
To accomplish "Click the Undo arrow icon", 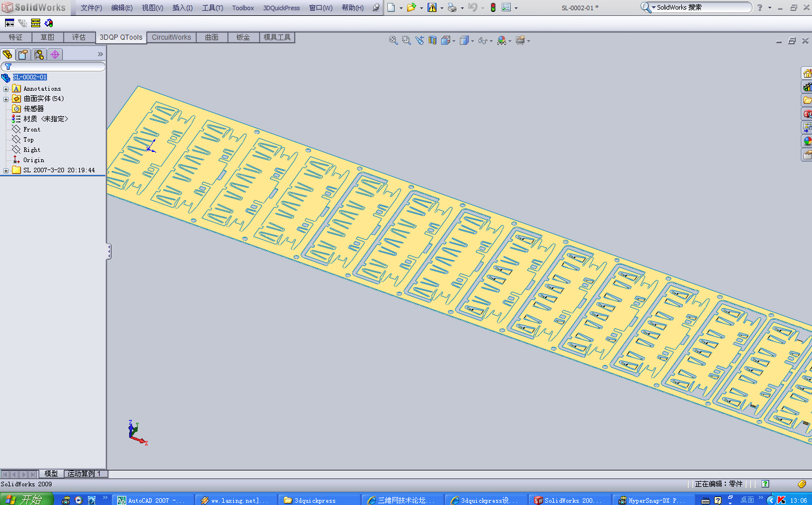I will click(x=472, y=7).
